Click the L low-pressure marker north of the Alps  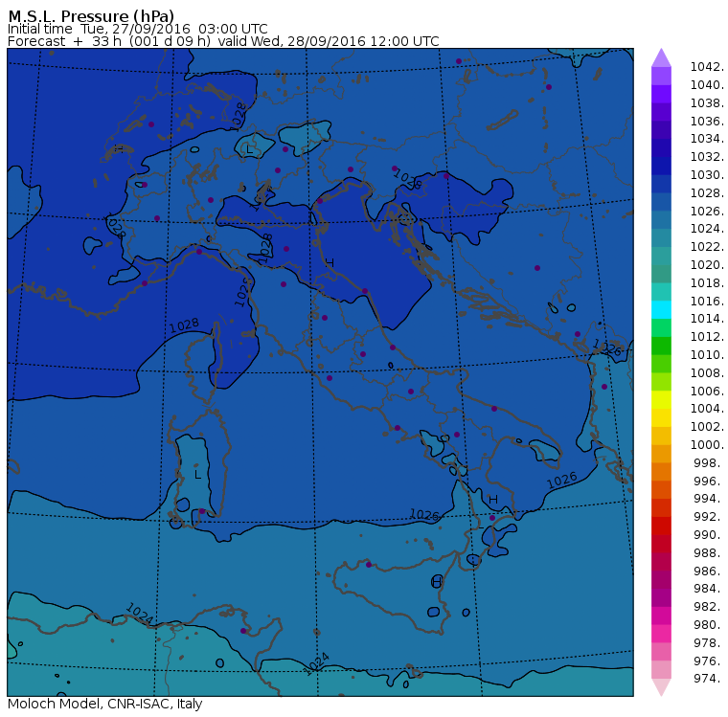pos(249,149)
